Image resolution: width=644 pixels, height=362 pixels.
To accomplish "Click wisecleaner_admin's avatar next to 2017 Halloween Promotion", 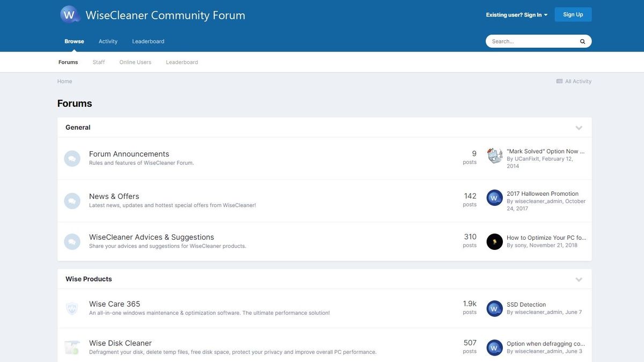I will click(494, 198).
